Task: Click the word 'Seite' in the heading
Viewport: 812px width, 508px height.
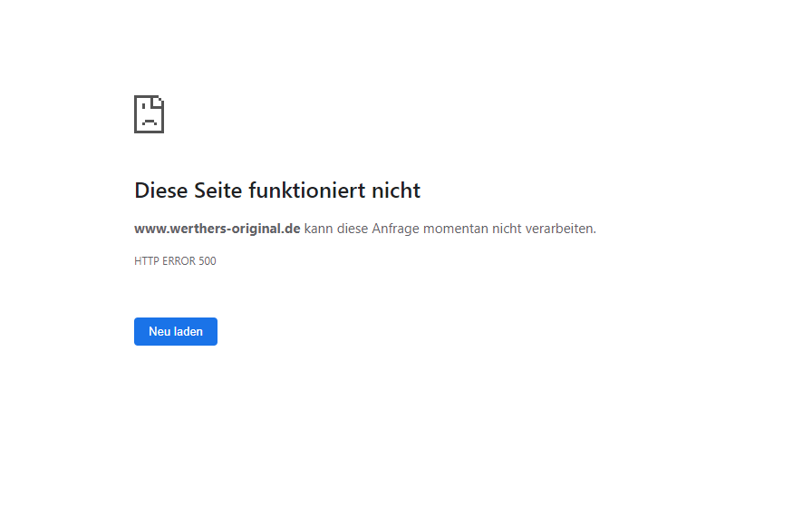Action: click(218, 190)
